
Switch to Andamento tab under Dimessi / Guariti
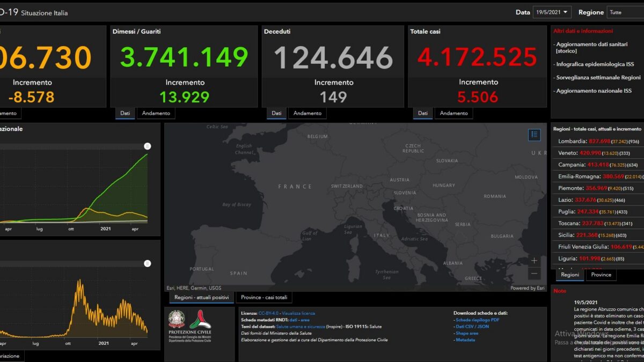(156, 113)
